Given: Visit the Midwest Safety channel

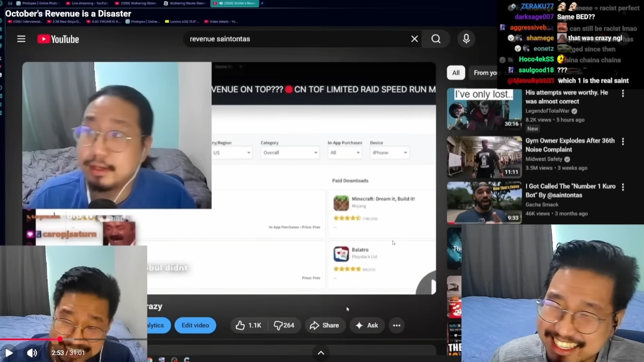Looking at the screenshot, I should 544,159.
